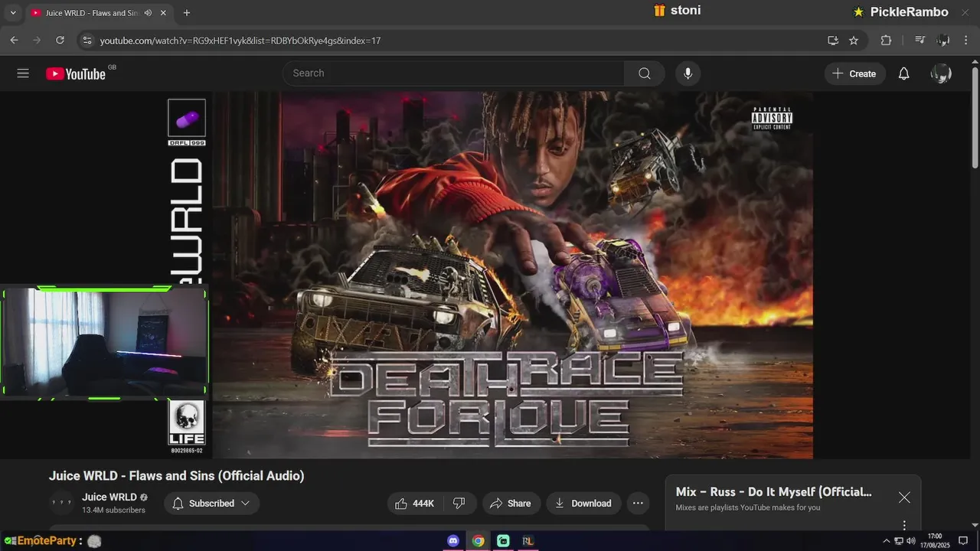The image size is (980, 551).
Task: Click the Create button
Action: [x=854, y=73]
